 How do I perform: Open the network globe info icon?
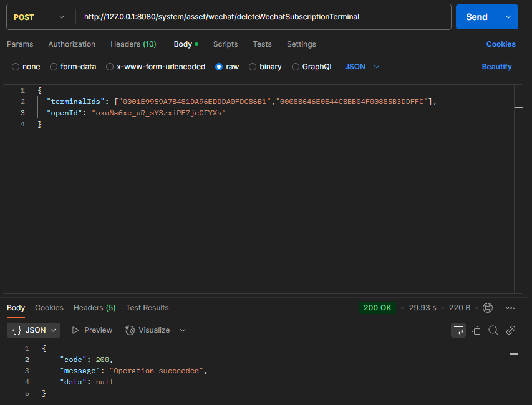pos(488,308)
